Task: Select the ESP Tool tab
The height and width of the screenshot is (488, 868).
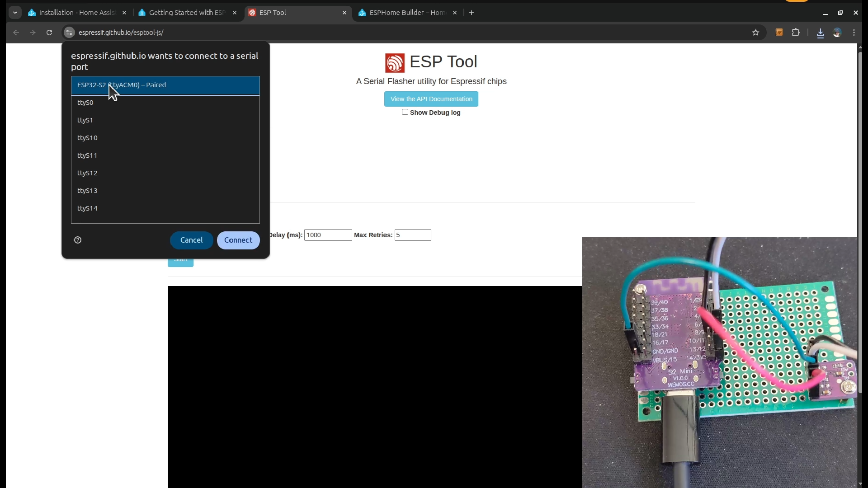Action: point(298,13)
